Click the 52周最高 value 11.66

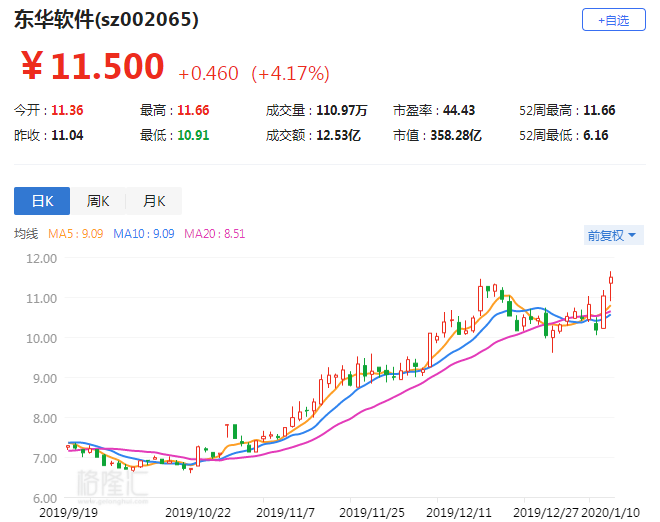point(599,110)
